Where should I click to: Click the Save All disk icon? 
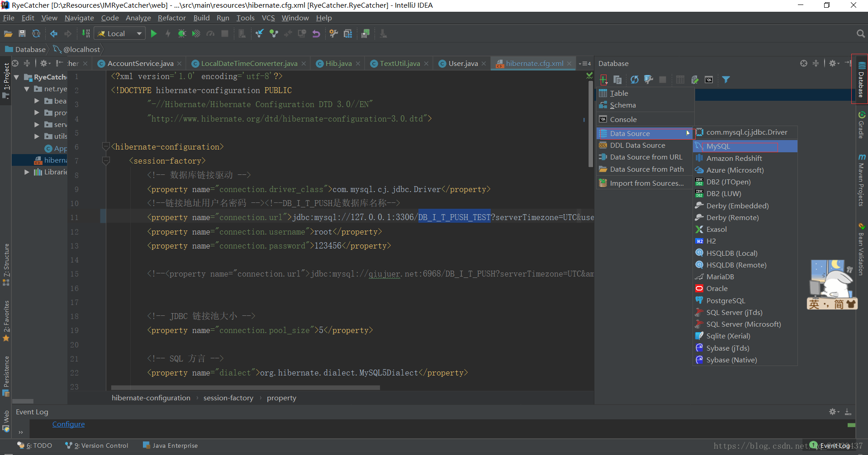pos(22,34)
